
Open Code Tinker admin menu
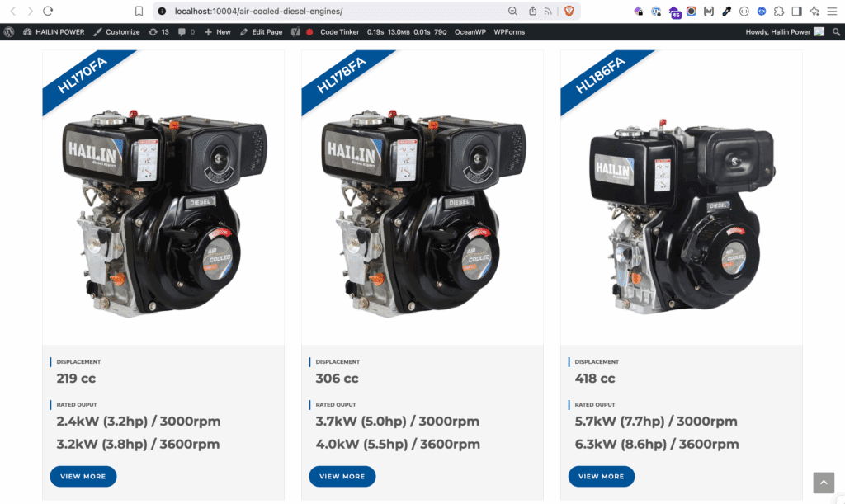[x=339, y=32]
